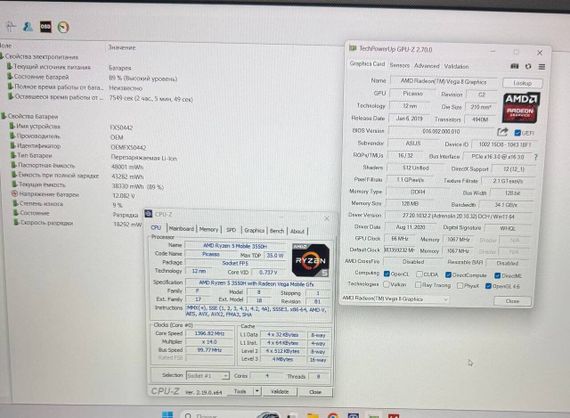This screenshot has width=570, height=418.
Task: Toggle the OpenCL checkbox
Action: 387,274
